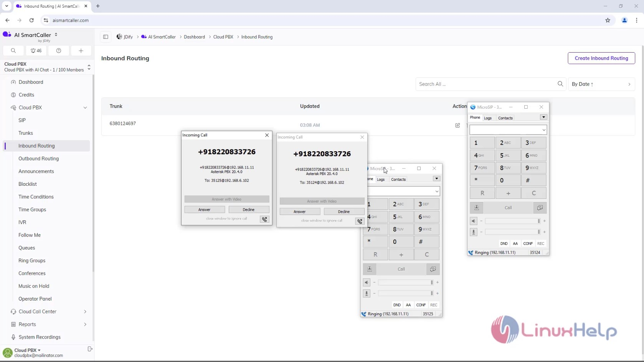Toggle REC in MicroSIP 35124 window
The image size is (644, 362).
[541, 243]
